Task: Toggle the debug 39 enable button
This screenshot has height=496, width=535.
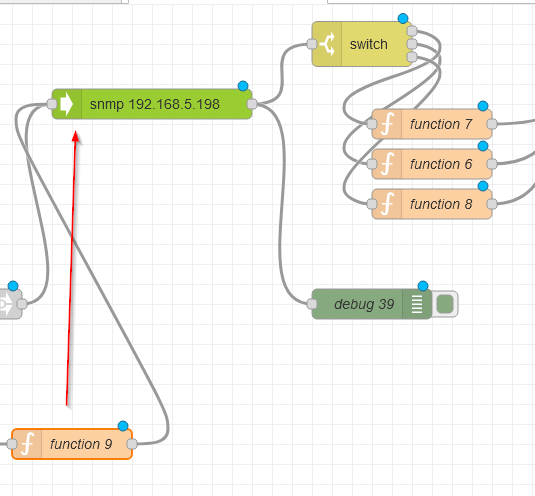Action: click(445, 304)
